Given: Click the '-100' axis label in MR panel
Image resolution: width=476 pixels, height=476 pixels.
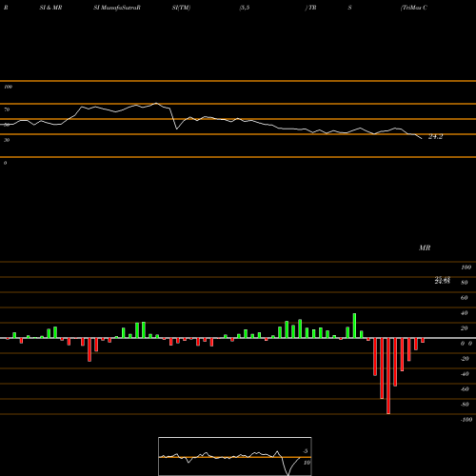Looking at the screenshot, I should point(466,420).
